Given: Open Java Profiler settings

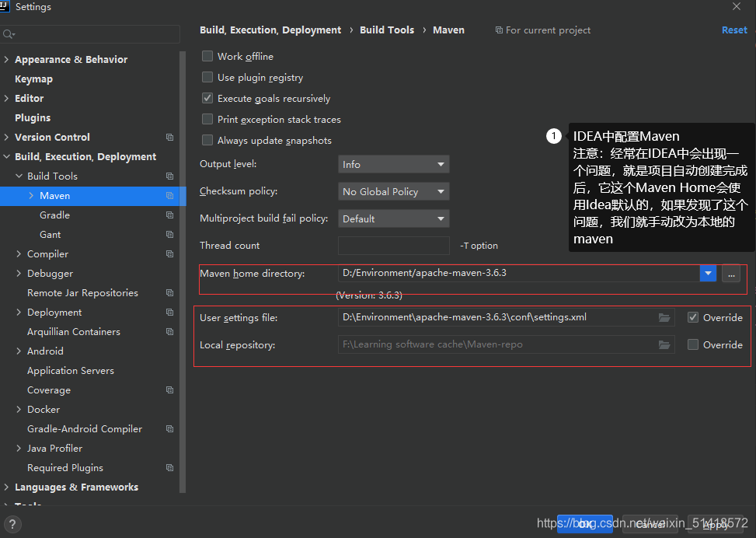Looking at the screenshot, I should tap(55, 449).
